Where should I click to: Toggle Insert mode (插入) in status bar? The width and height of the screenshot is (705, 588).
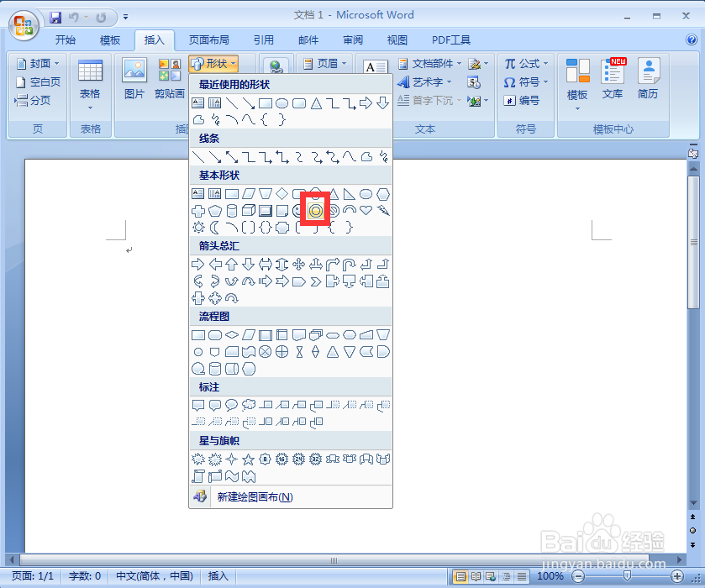218,576
